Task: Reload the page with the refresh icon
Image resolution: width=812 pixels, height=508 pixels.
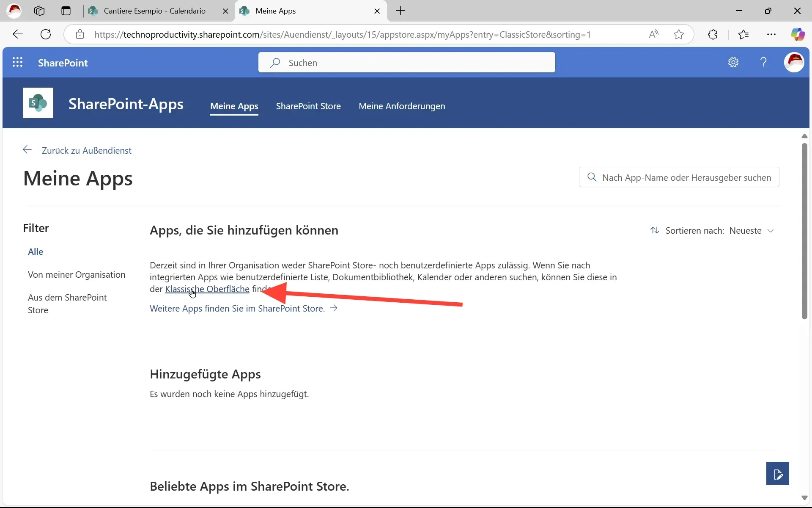Action: click(x=46, y=34)
